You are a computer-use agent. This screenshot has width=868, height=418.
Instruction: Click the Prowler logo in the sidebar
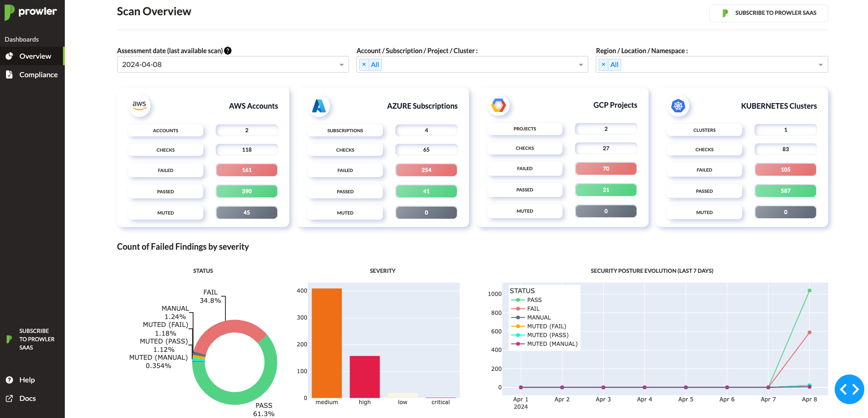tap(29, 12)
